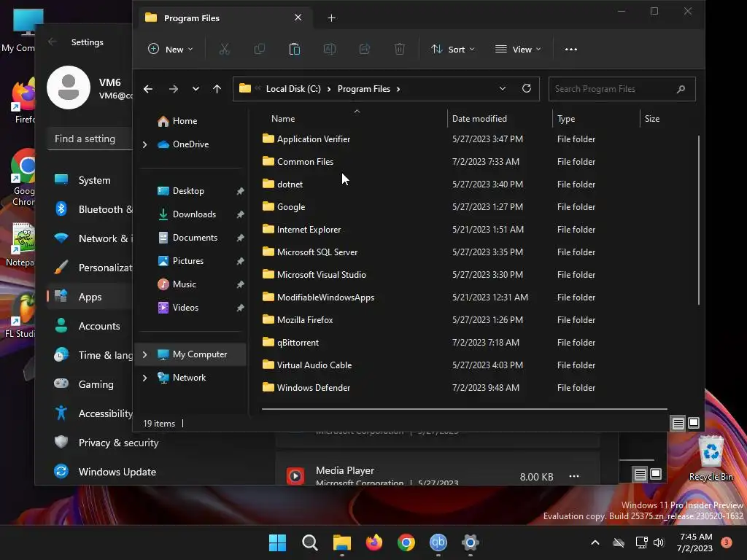Open taskbar Search
Viewport: 747px width, 560px height.
tap(309, 542)
